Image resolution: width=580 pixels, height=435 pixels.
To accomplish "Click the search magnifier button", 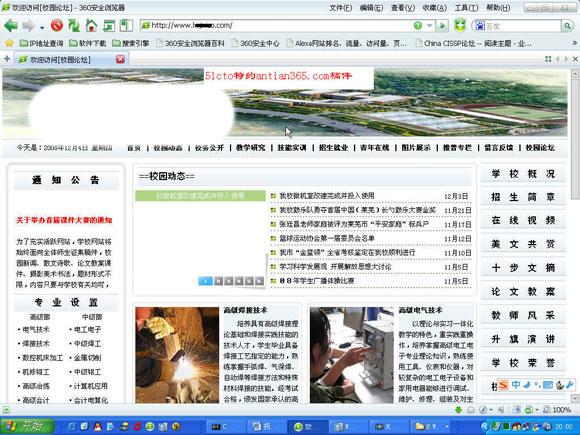I will (567, 26).
